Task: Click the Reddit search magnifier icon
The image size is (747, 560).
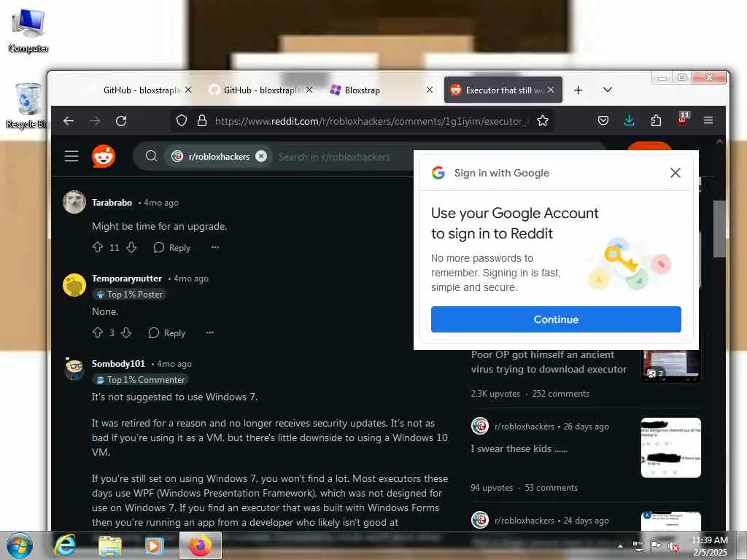Action: [x=152, y=156]
